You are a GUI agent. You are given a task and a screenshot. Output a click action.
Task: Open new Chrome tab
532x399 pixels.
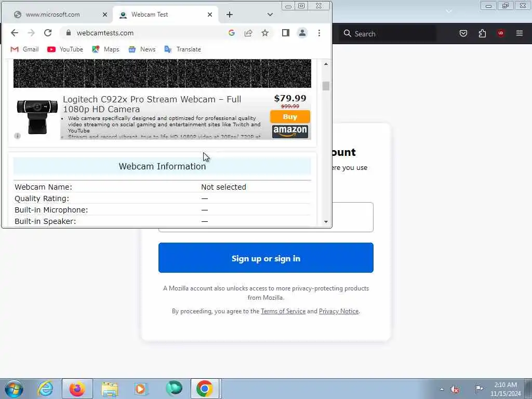(x=229, y=15)
